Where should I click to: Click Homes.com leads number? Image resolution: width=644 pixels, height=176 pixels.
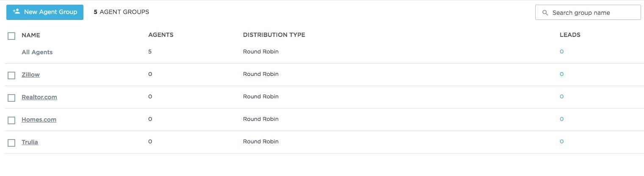click(x=561, y=119)
